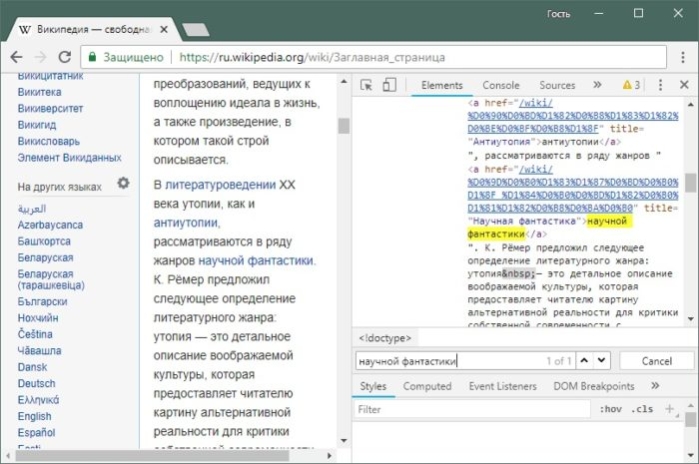Viewport: 699px width, 464px height.
Task: Switch to the Console tab
Action: (x=501, y=85)
